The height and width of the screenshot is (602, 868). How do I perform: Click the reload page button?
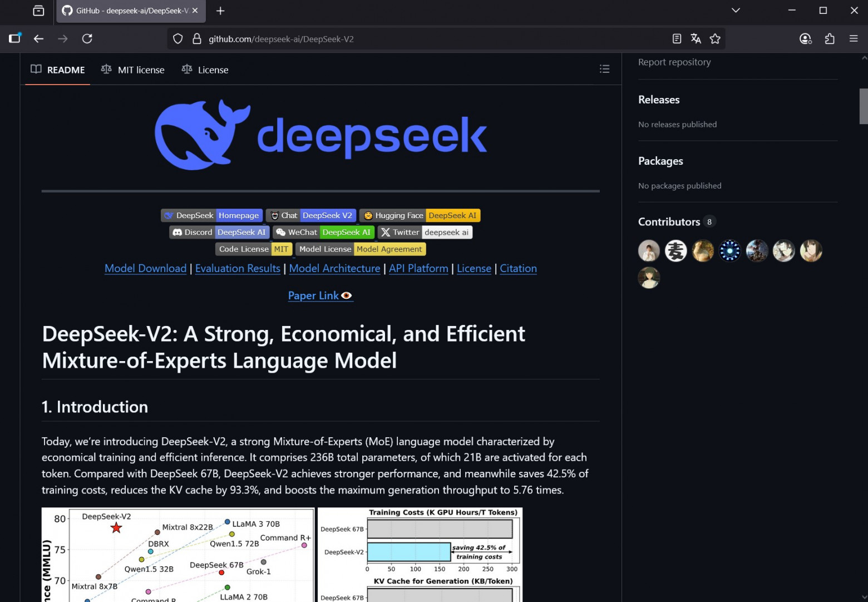(87, 38)
